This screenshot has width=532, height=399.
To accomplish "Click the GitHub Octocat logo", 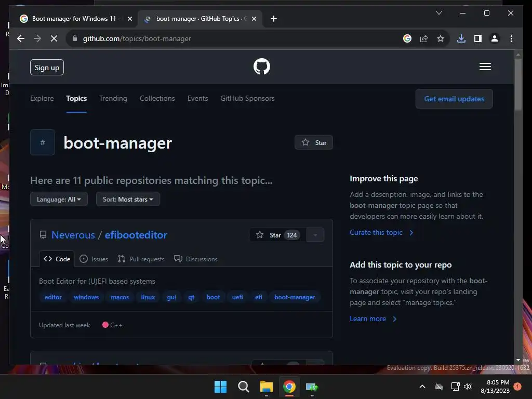I will pyautogui.click(x=262, y=66).
